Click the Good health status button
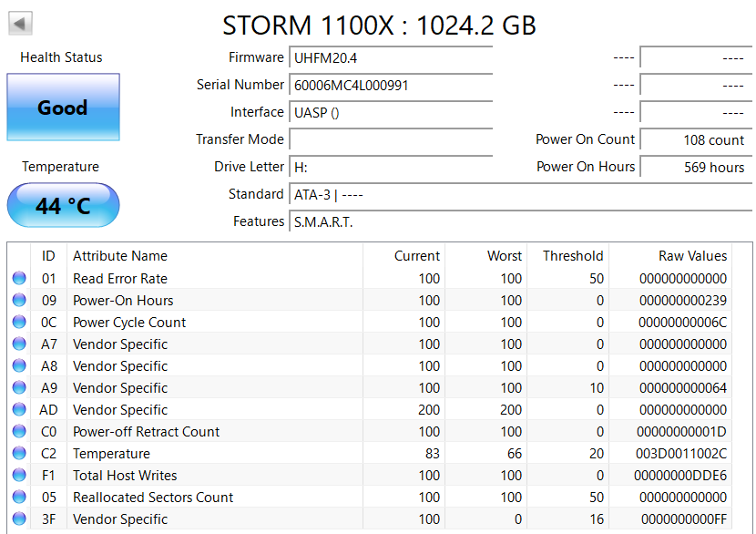 click(x=63, y=108)
